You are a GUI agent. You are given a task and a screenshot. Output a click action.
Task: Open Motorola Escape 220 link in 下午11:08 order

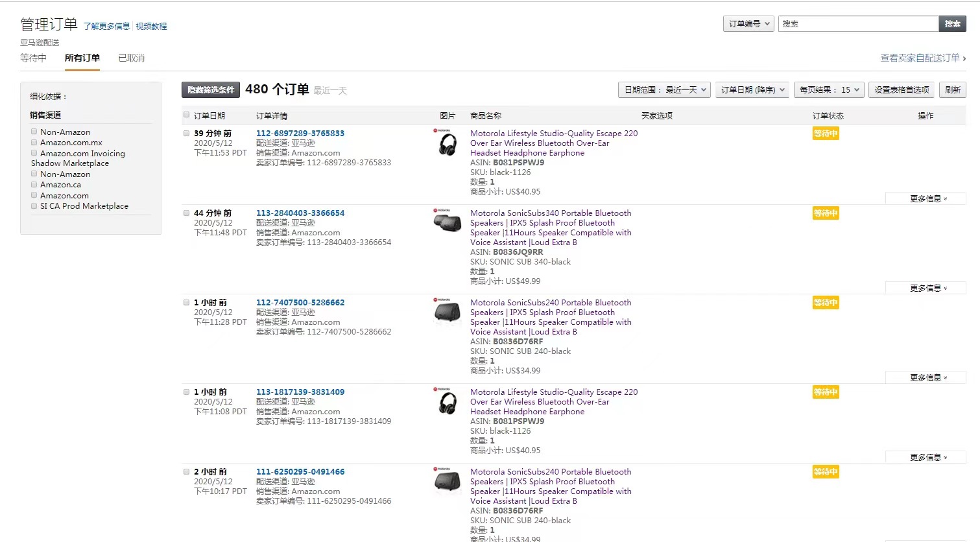tap(554, 401)
